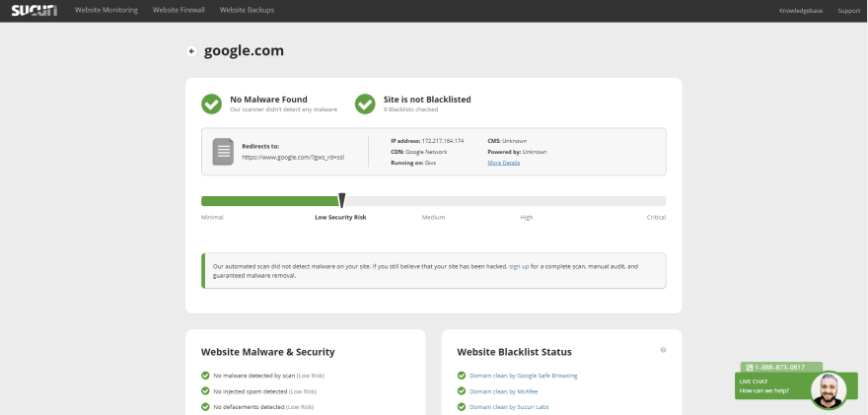This screenshot has width=868, height=415.
Task: Click the green portion of the risk bar
Action: (271, 201)
